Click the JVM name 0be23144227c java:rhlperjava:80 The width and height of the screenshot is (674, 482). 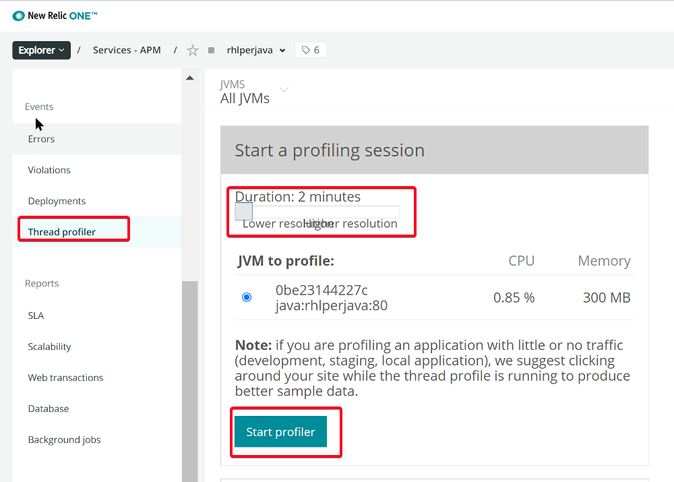(x=331, y=298)
